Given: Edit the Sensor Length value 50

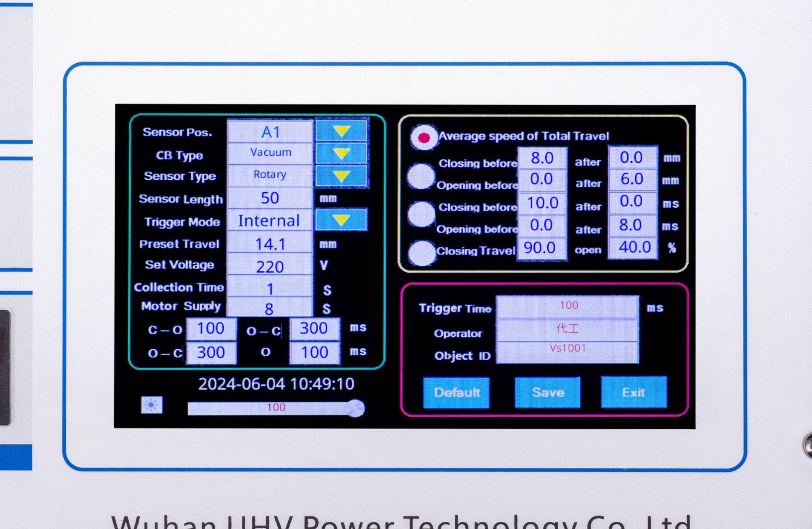Looking at the screenshot, I should coord(270,198).
